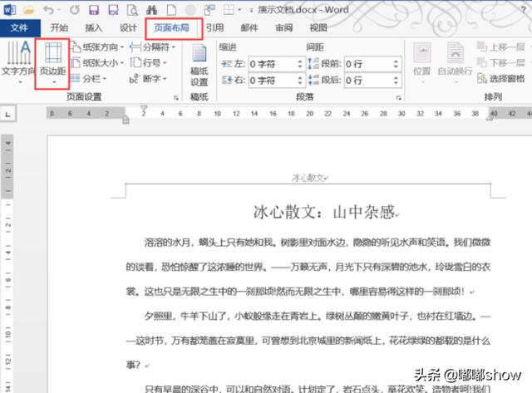
Task: Create a new blank document icon
Action: pyautogui.click(x=171, y=10)
